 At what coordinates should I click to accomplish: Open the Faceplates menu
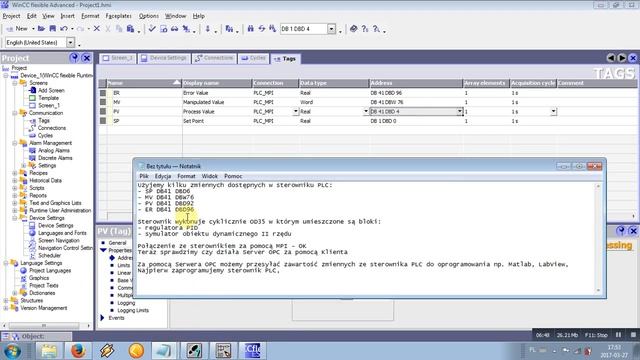point(118,16)
